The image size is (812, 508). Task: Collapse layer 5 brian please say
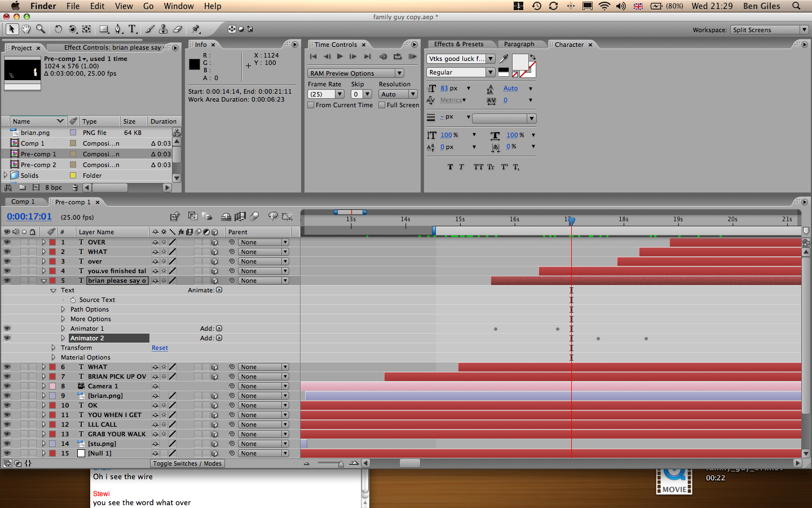coord(43,281)
